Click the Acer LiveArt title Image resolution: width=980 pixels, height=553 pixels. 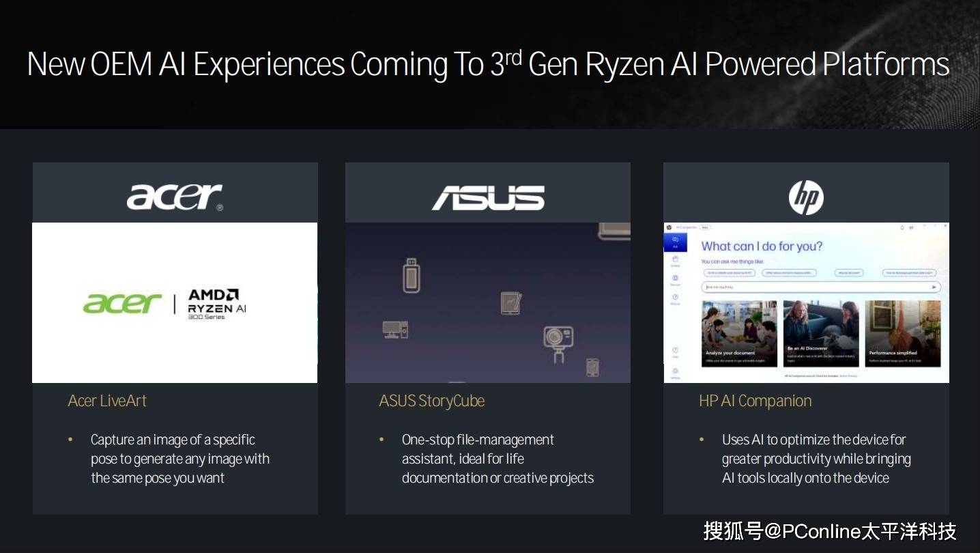107,401
